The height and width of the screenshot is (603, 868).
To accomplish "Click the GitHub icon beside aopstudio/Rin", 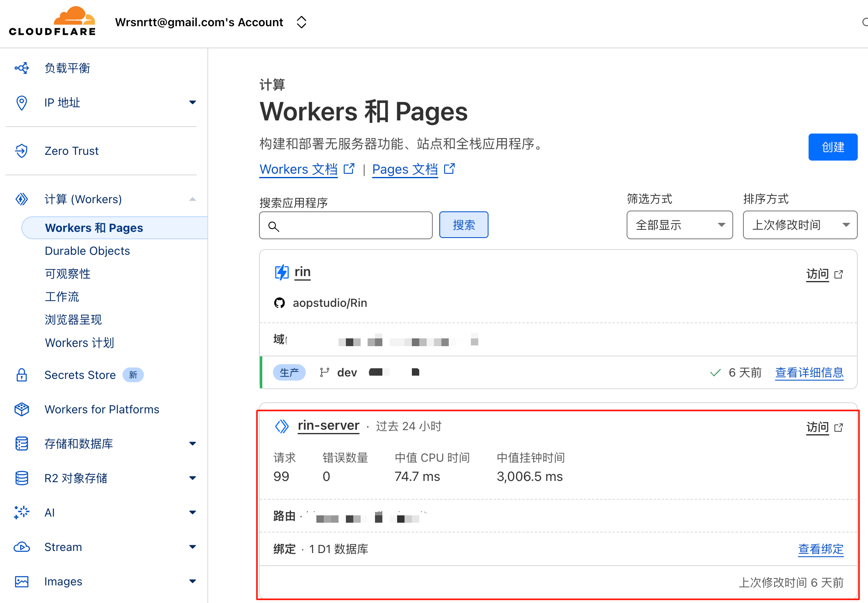I will 279,303.
